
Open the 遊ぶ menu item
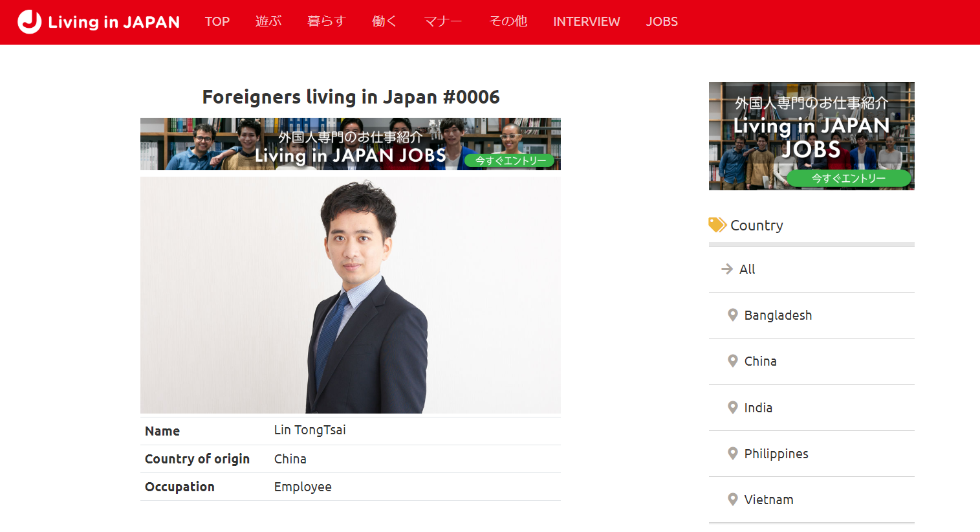[x=268, y=21]
